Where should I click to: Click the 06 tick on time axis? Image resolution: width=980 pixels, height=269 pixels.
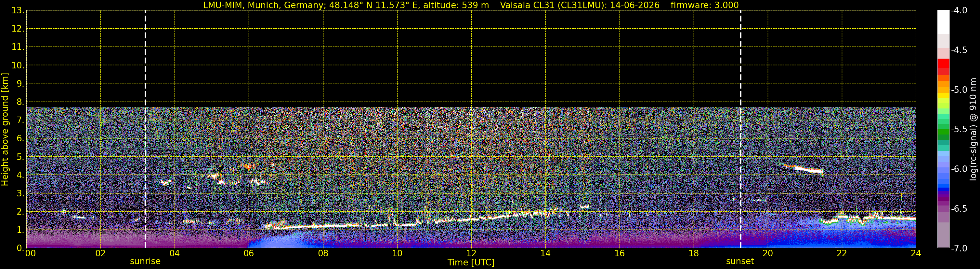point(249,253)
